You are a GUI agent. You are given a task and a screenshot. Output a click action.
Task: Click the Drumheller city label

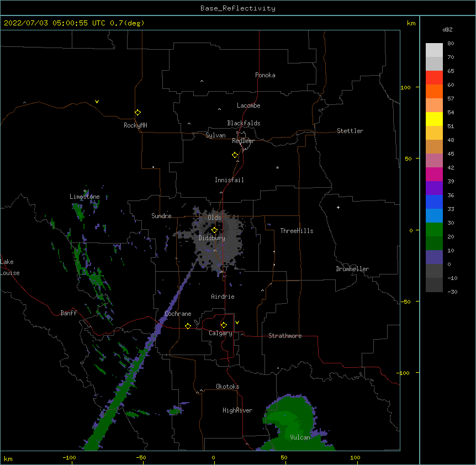[352, 269]
